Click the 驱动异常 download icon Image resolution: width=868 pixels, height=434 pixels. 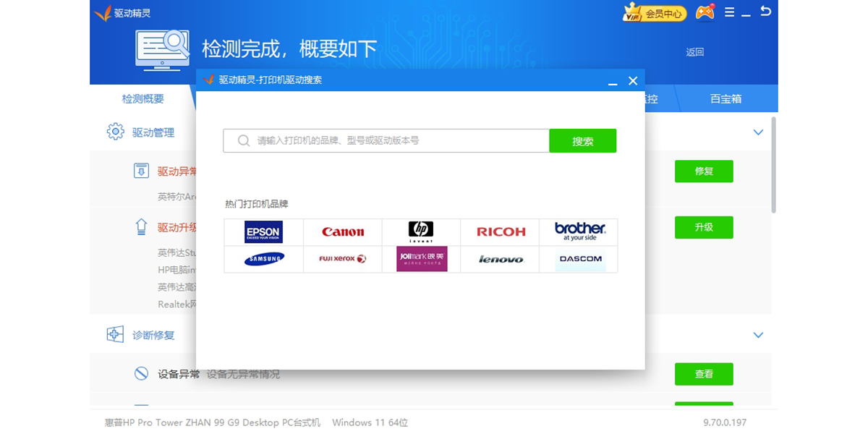(141, 171)
